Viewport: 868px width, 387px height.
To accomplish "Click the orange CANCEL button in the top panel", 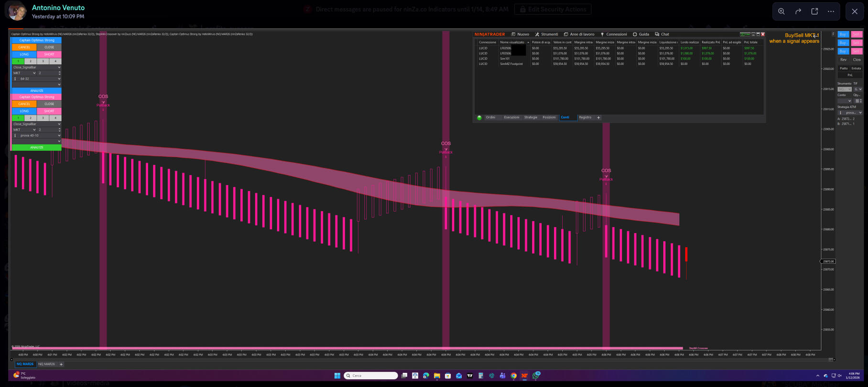I will 24,47.
